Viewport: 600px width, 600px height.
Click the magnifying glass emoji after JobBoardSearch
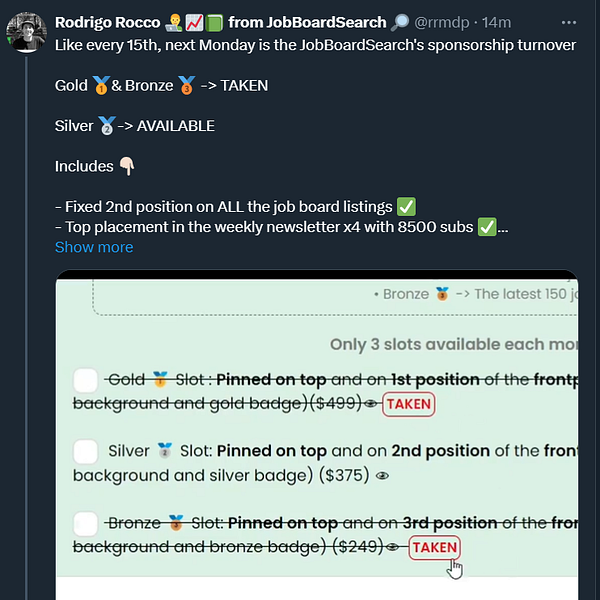click(400, 23)
